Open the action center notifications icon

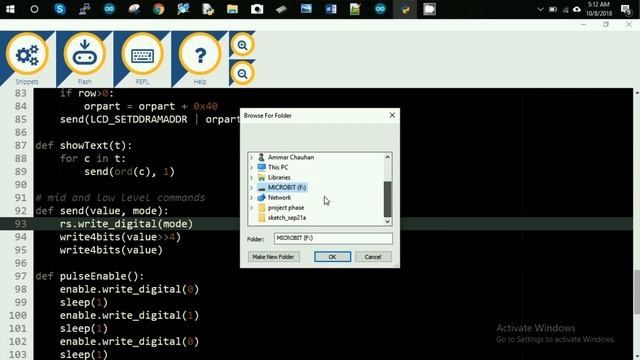[626, 9]
